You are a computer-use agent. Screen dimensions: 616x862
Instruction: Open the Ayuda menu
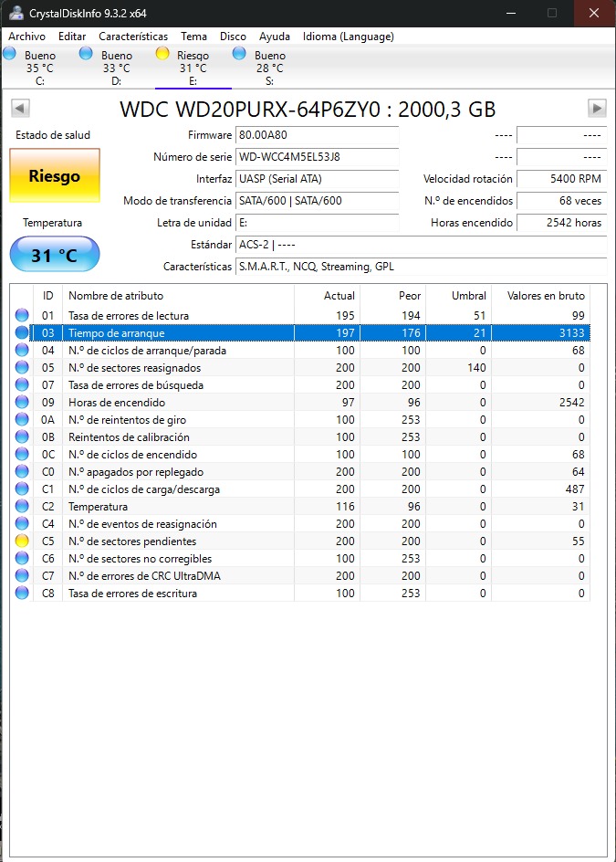(275, 37)
